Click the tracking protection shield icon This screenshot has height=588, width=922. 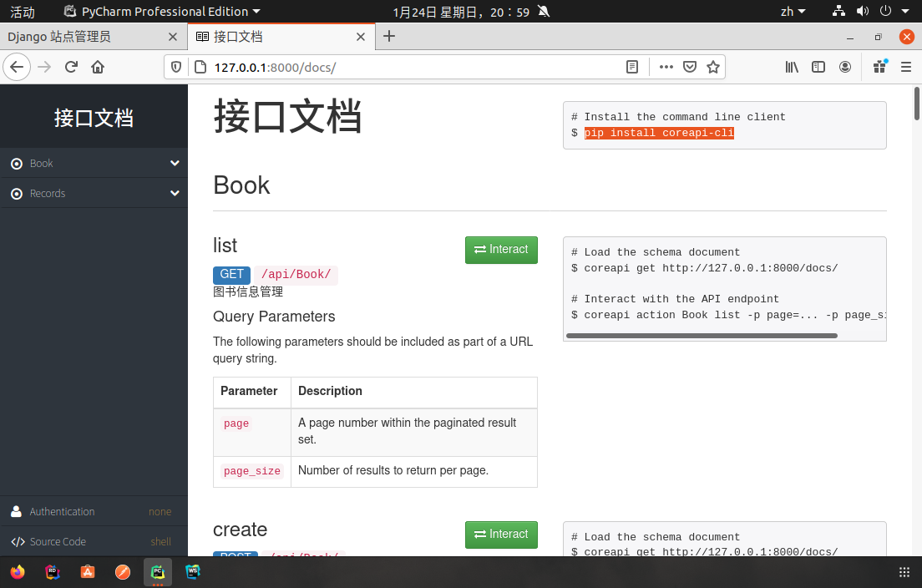coord(176,67)
